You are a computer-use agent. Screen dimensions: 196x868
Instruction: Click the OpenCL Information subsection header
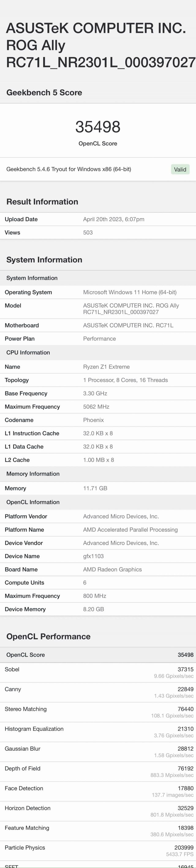[x=33, y=502]
